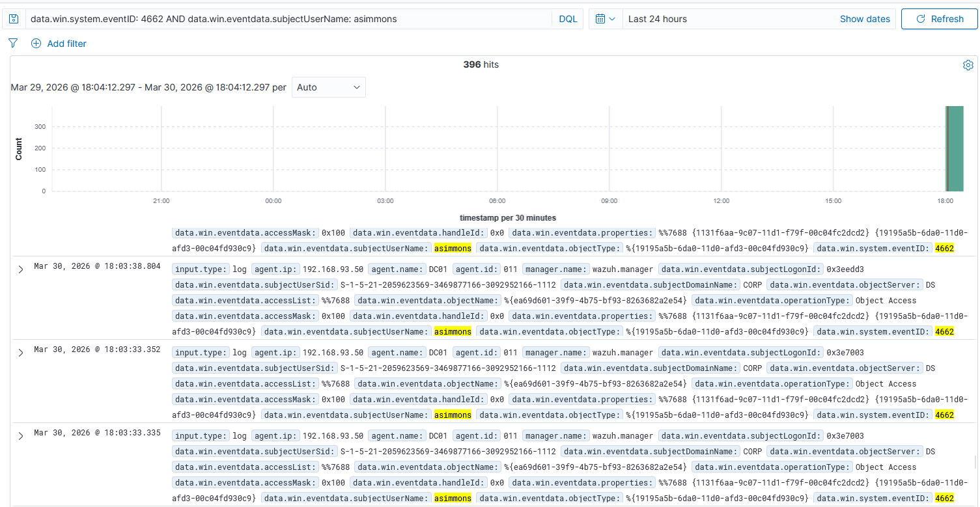Click timestamp "Mar 30, 2026 @ 18:03:33.352"
Screen dimensions: 980x507
[98, 349]
